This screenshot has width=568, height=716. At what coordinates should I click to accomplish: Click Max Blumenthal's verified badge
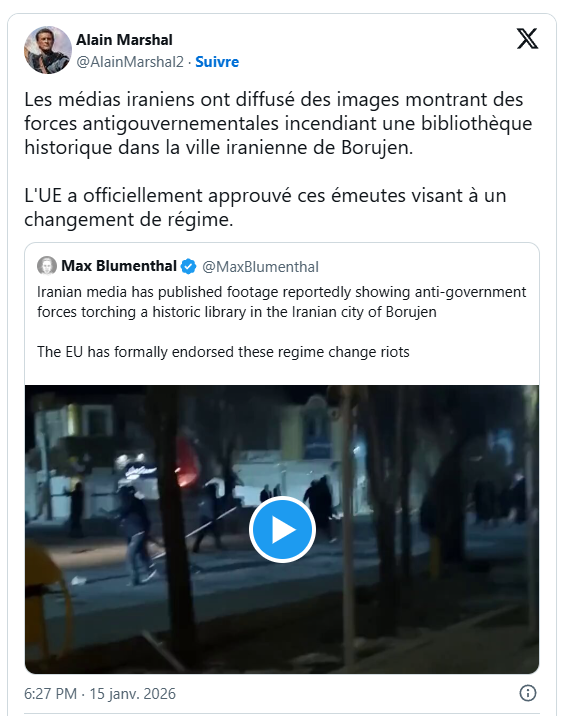(x=188, y=266)
